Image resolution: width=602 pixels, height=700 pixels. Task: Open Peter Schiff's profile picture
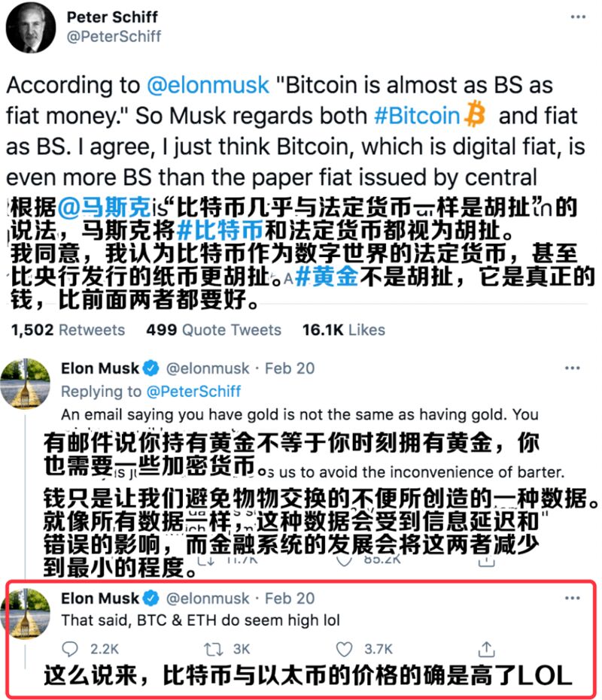click(29, 26)
